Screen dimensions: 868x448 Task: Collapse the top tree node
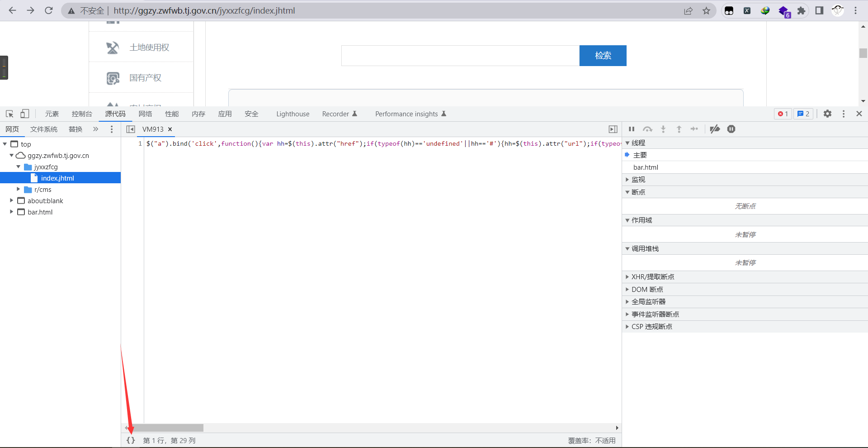(5, 144)
